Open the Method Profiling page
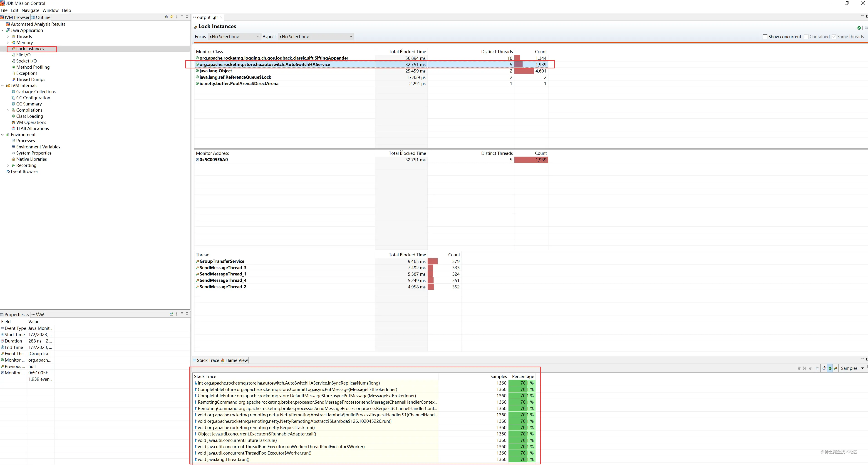Viewport: 868px width, 465px height. (33, 67)
